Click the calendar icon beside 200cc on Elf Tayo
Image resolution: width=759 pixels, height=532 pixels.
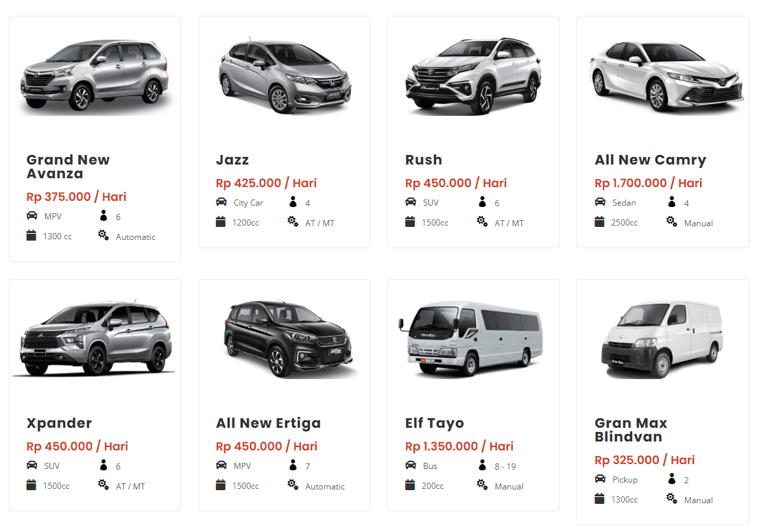point(410,485)
